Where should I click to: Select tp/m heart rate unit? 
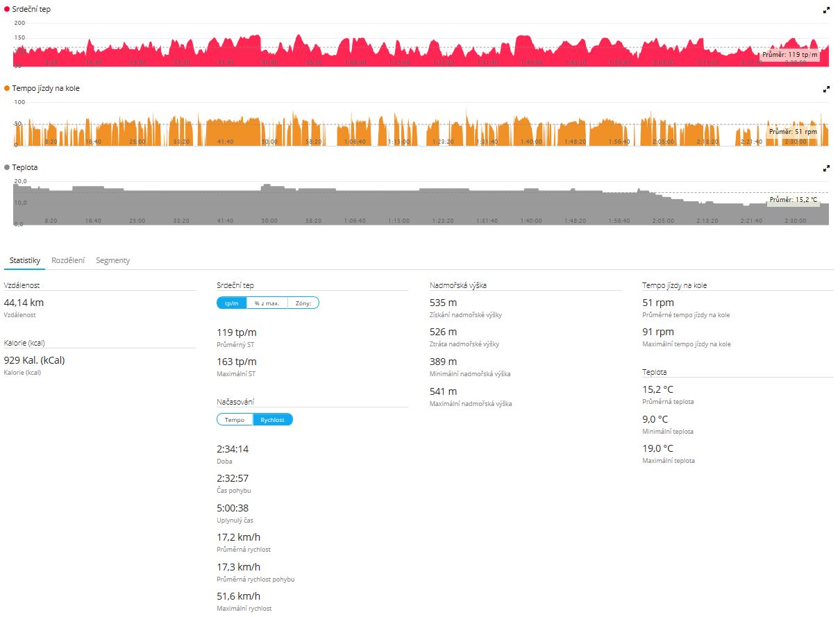[x=232, y=303]
